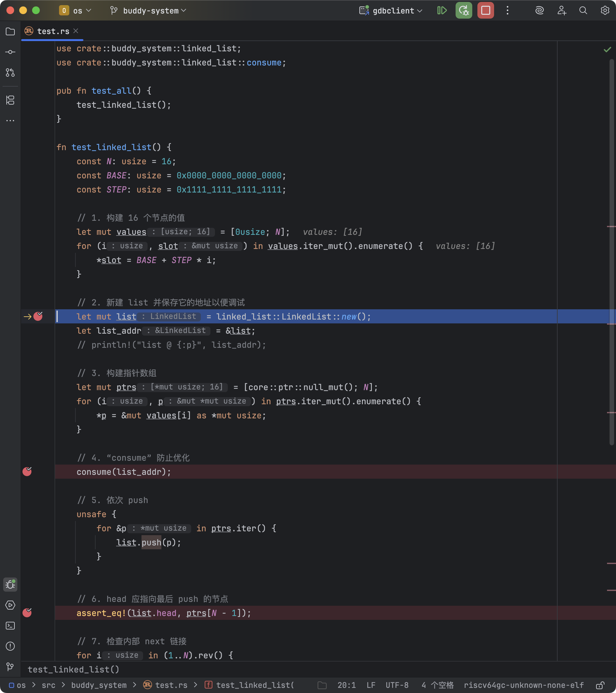Open the More Actions vertical dots menu
The image size is (616, 693).
pos(508,11)
